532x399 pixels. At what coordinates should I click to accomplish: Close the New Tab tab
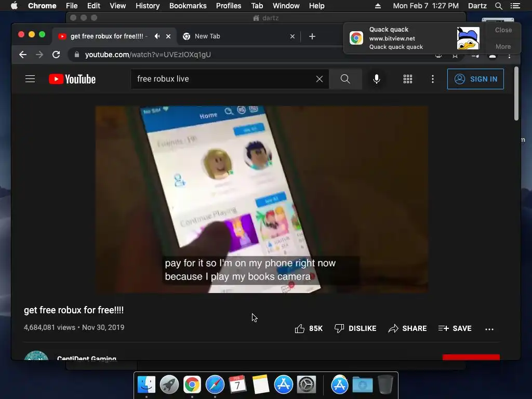292,36
